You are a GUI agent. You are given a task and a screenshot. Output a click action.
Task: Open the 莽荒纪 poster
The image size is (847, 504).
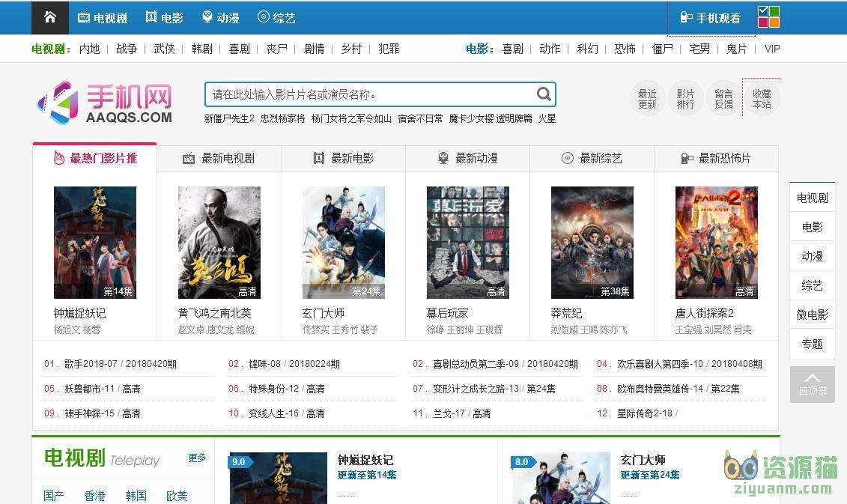592,243
